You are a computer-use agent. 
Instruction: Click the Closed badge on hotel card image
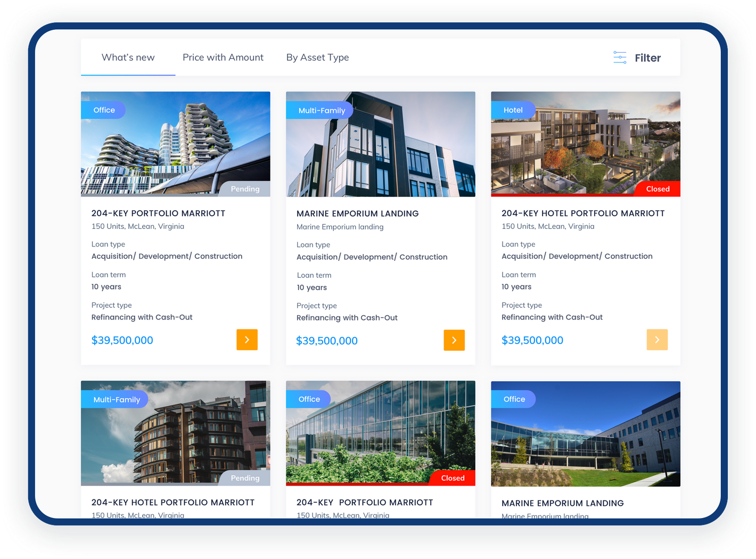[x=658, y=189]
